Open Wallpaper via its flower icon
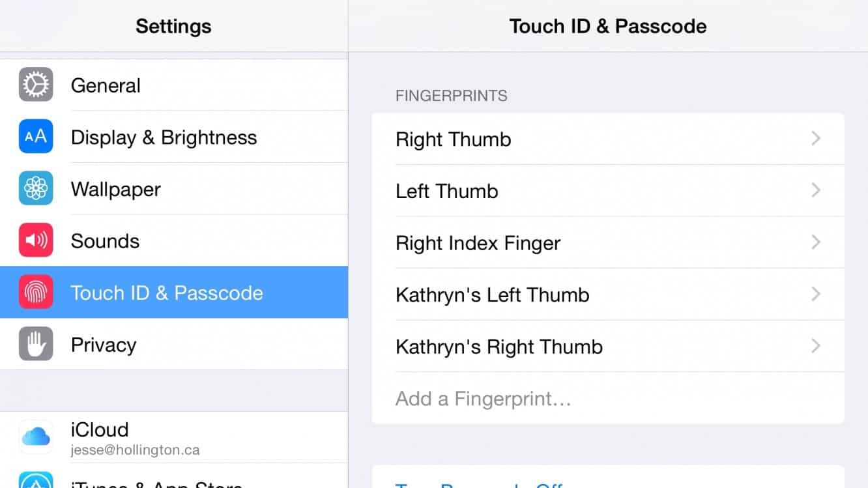 click(36, 189)
